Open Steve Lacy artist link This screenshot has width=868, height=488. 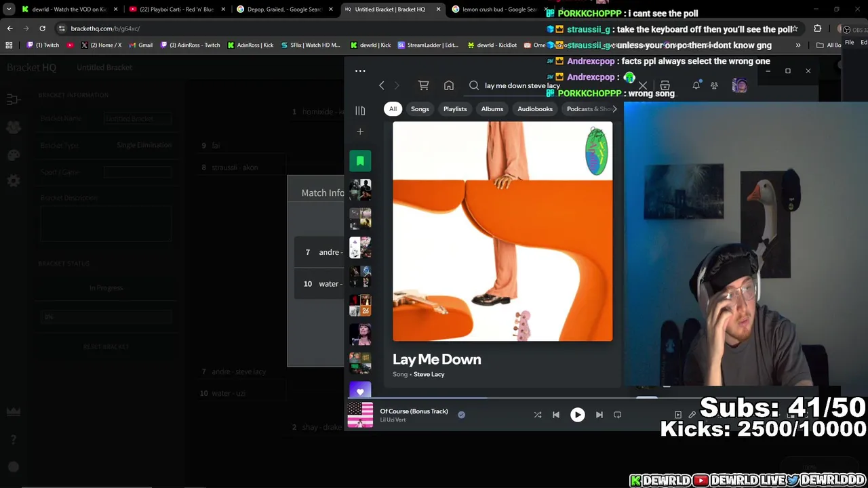pos(429,374)
